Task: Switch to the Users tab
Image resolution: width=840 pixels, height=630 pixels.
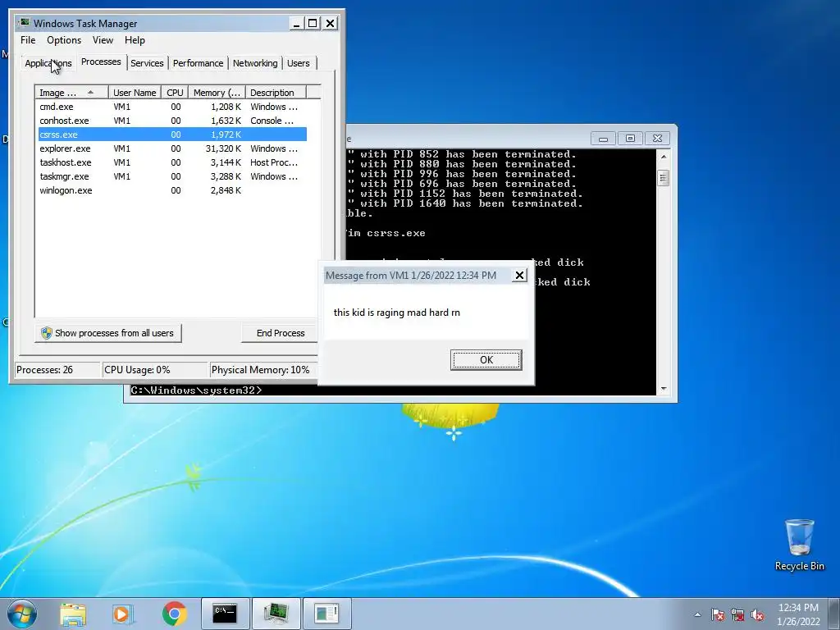Action: [x=299, y=63]
